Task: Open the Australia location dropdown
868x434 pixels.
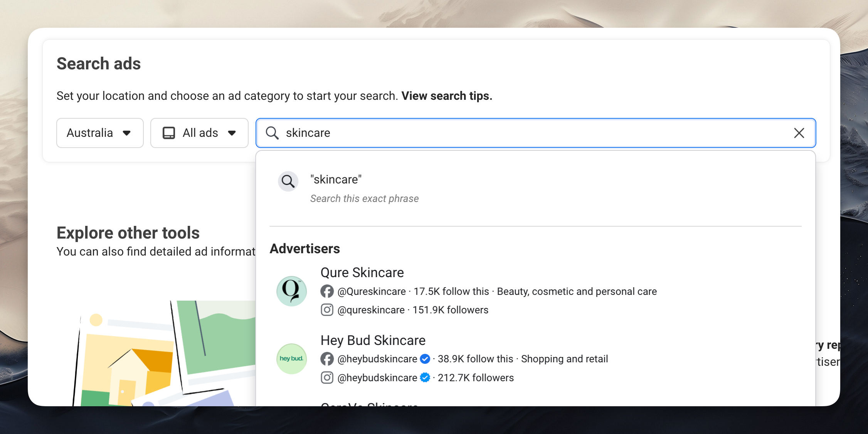Action: pyautogui.click(x=99, y=133)
